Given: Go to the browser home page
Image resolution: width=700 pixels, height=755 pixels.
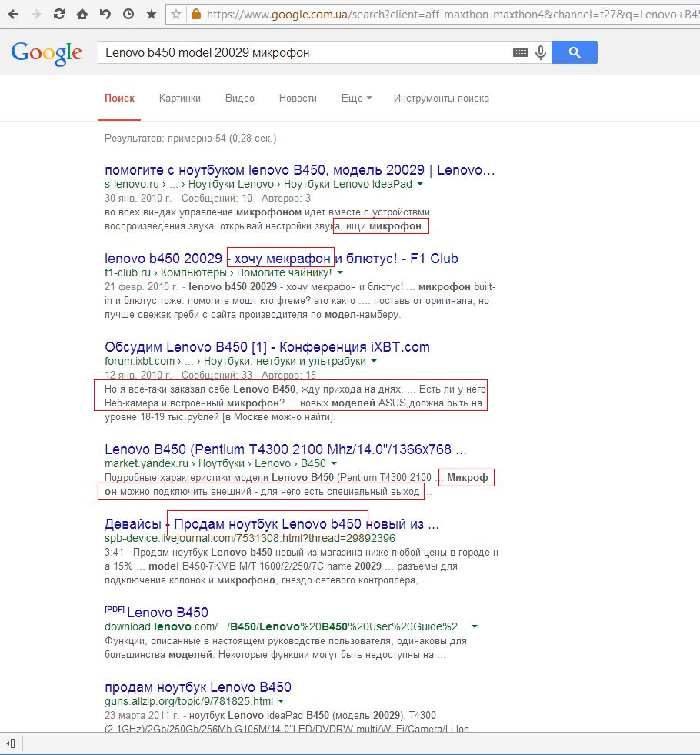Looking at the screenshot, I should pos(82,14).
